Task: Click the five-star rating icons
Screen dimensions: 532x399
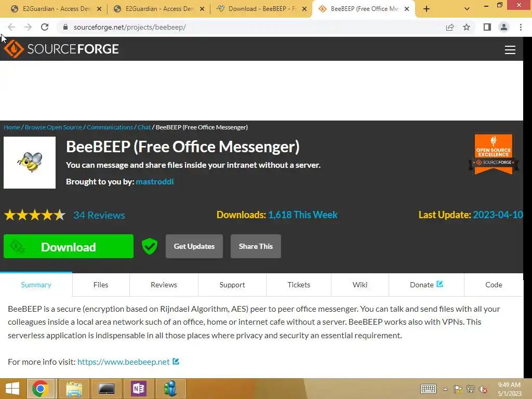Action: (x=35, y=215)
